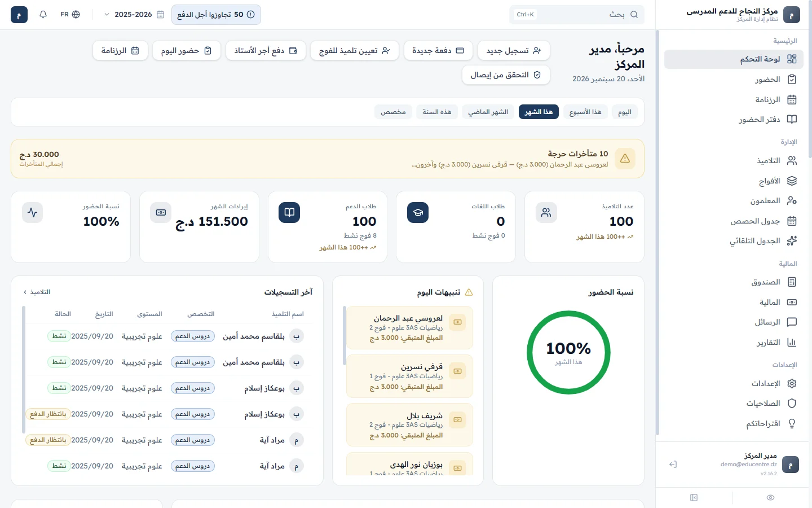This screenshot has width=812, height=508.
Task: Click the user avatar in the top bar
Action: (19, 15)
